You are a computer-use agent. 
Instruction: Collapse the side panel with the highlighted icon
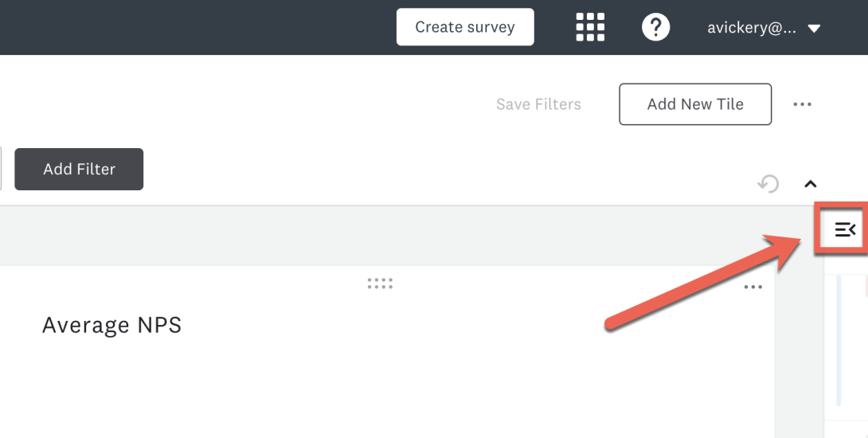coord(844,229)
